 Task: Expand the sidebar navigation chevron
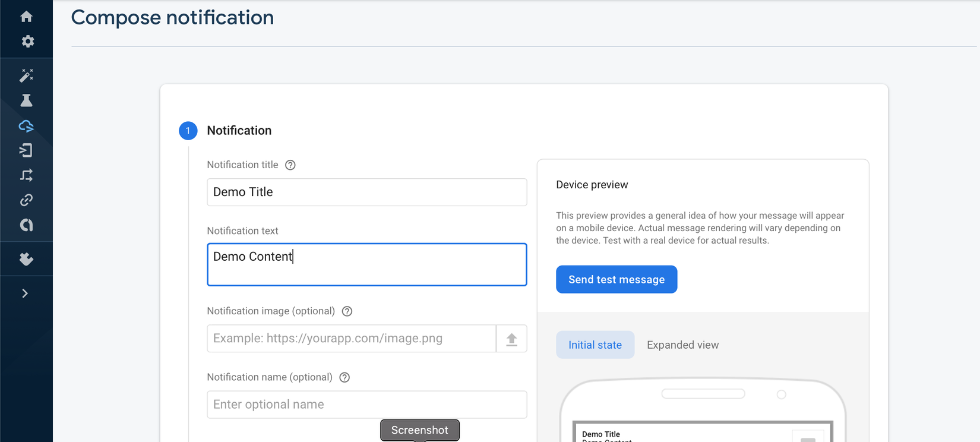(25, 293)
